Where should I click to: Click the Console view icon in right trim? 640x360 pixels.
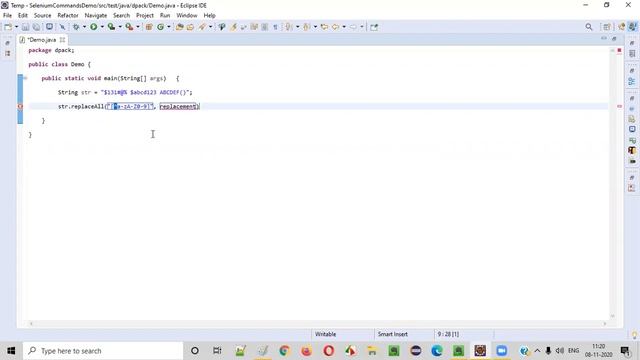632,129
